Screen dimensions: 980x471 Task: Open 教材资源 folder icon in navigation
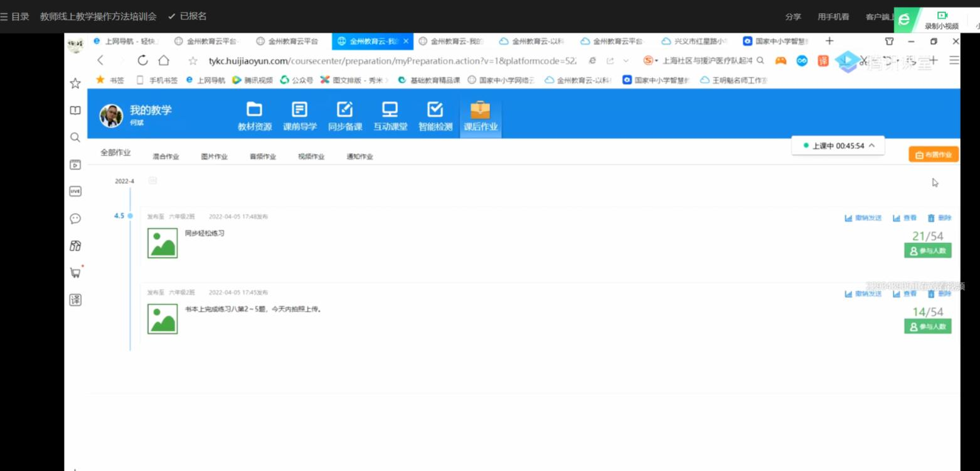click(254, 110)
